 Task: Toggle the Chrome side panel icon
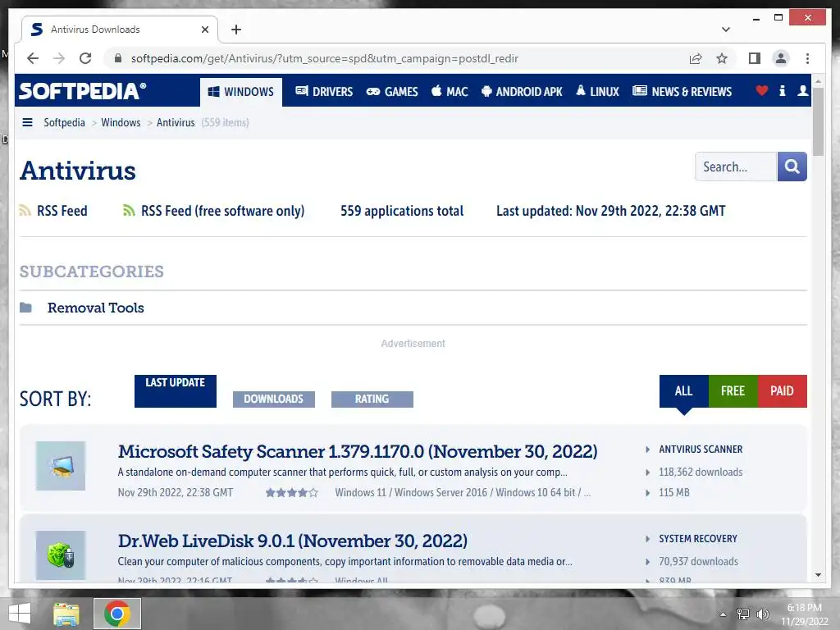click(x=755, y=58)
